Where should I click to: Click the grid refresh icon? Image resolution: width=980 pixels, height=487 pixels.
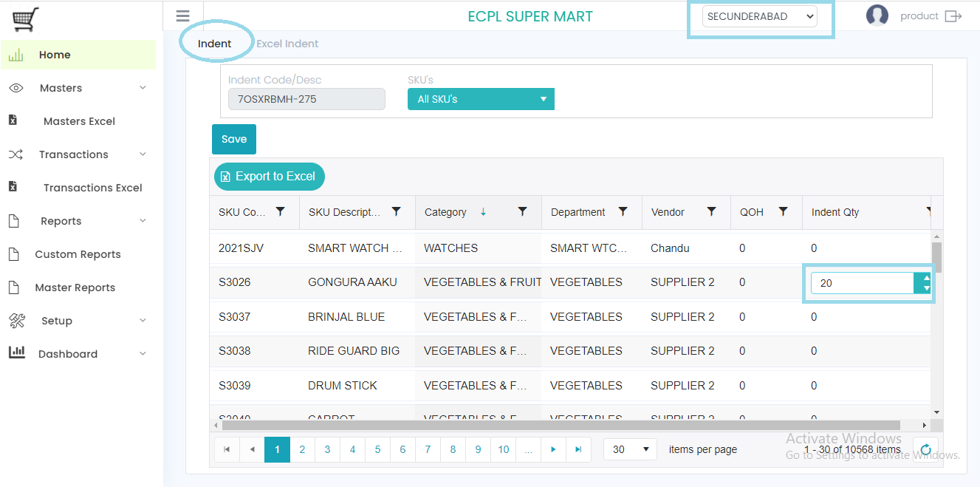pos(925,449)
